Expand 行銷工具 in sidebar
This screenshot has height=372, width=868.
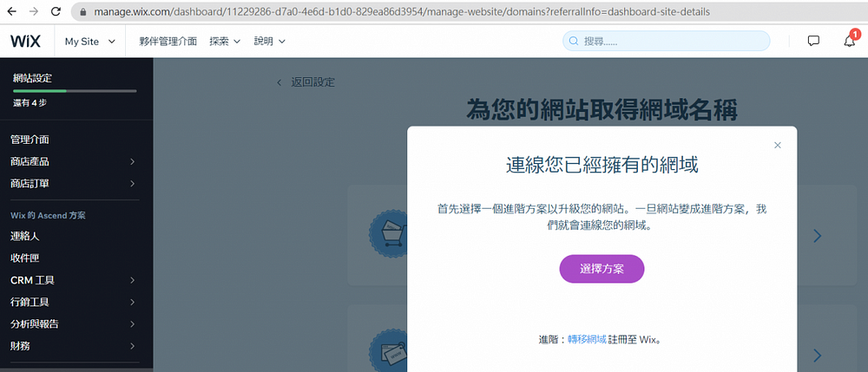[x=73, y=303]
